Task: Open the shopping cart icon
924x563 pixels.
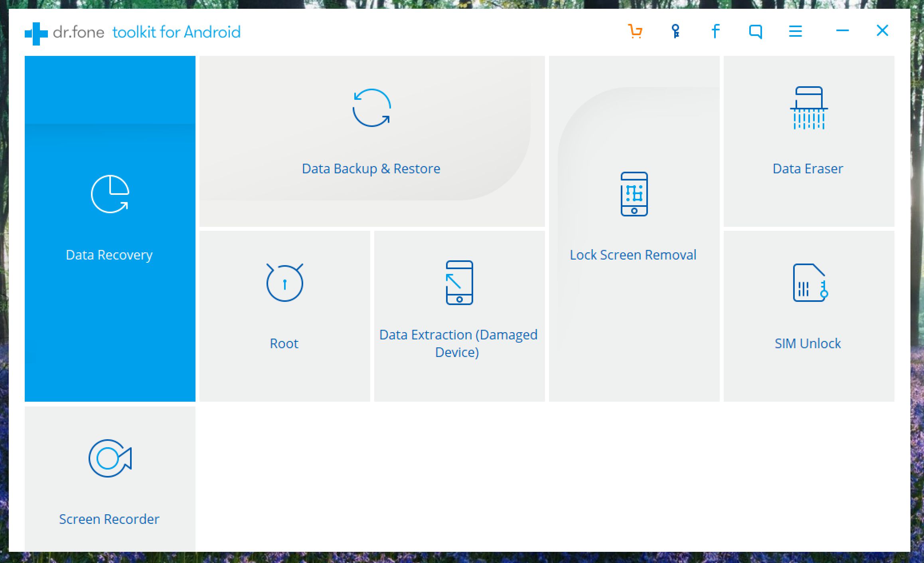Action: [635, 31]
